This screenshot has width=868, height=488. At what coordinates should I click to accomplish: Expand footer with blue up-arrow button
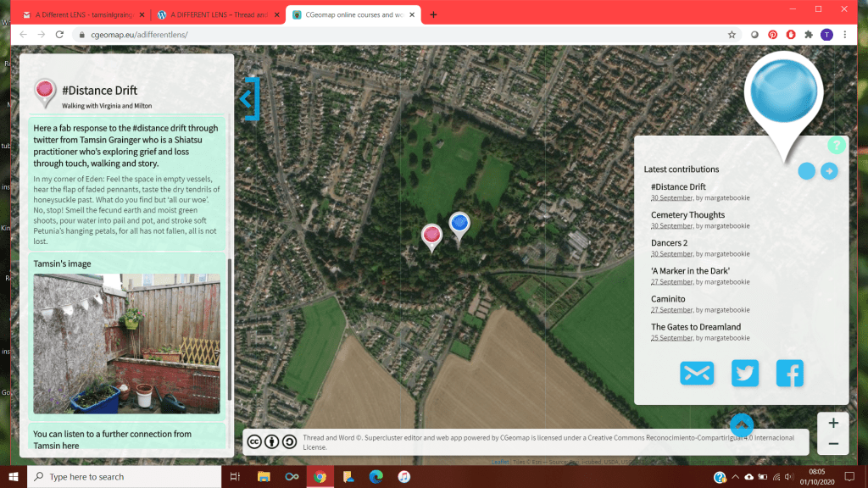coord(742,424)
